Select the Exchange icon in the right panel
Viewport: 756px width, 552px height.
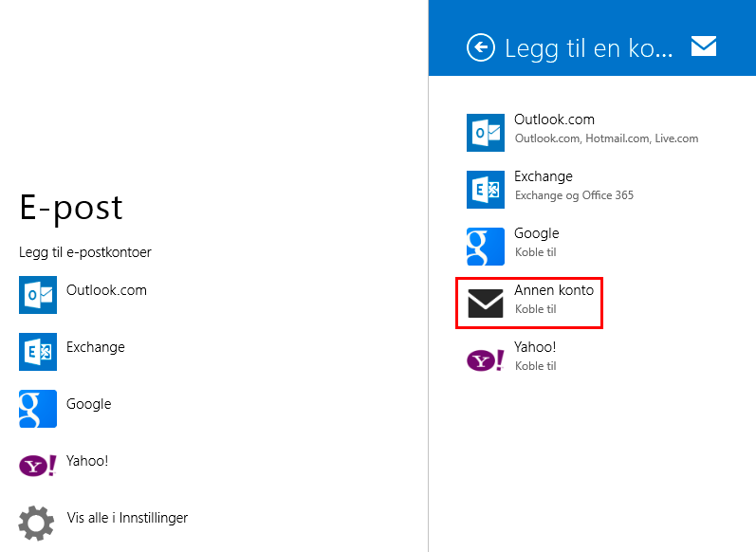click(486, 190)
